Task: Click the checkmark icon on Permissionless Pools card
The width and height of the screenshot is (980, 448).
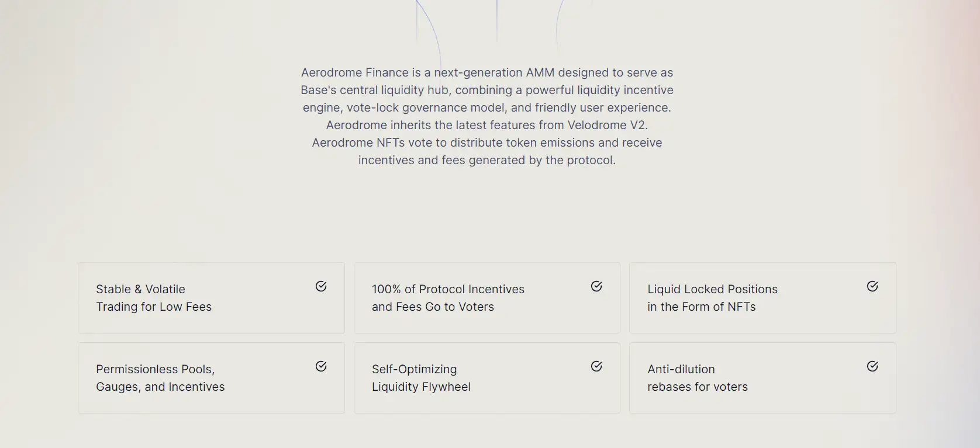Action: coord(321,366)
